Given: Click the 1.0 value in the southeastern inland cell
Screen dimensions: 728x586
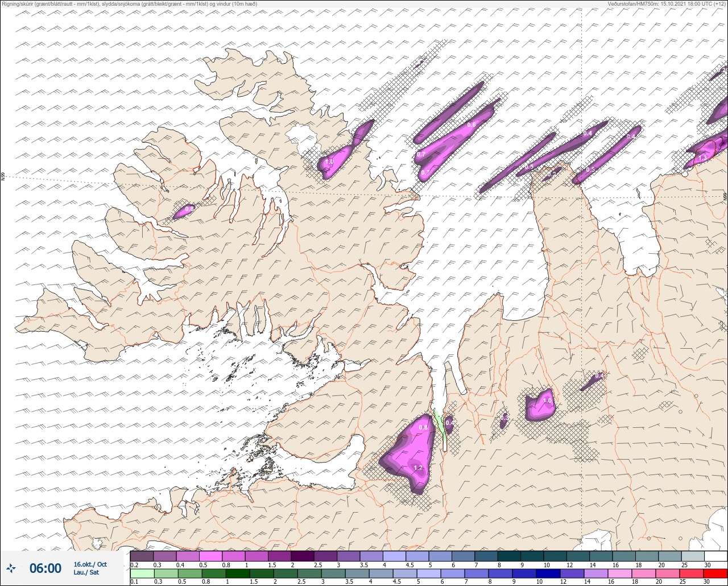Looking at the screenshot, I should tap(548, 401).
